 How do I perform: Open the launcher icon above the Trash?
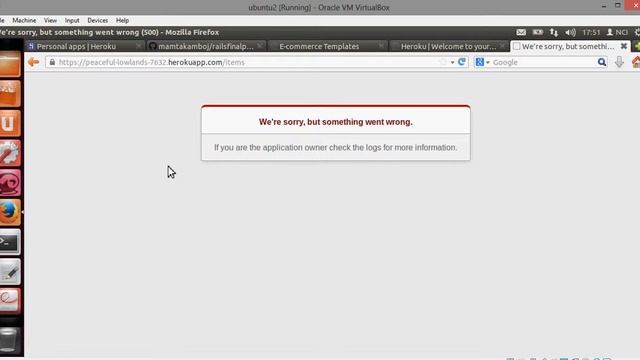10,301
